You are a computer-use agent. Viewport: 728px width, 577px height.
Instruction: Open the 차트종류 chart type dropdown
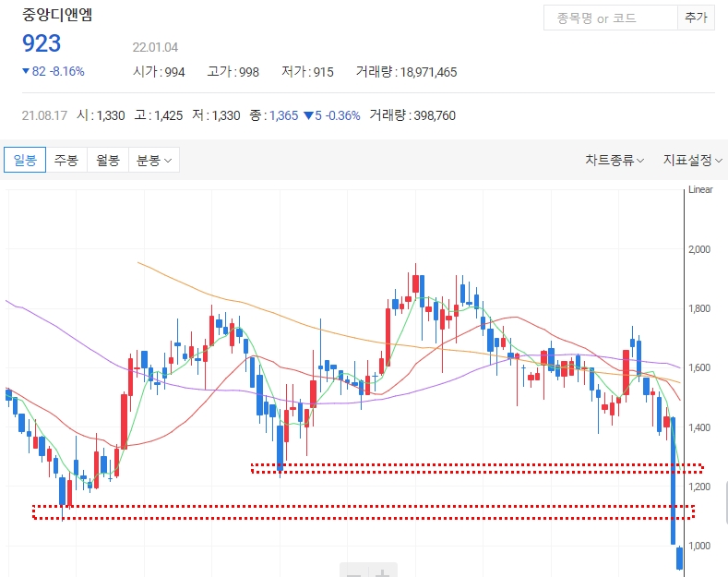pyautogui.click(x=615, y=161)
